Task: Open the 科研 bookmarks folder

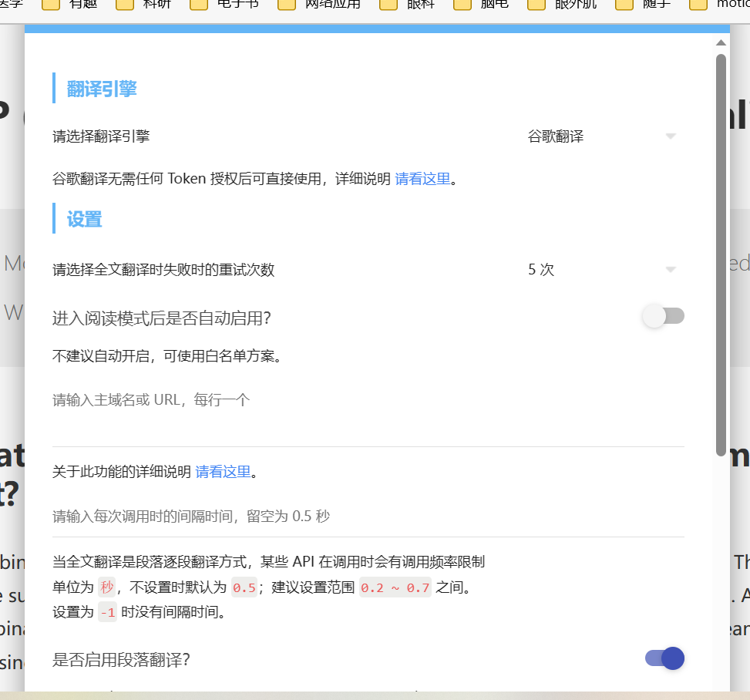Action: (143, 5)
